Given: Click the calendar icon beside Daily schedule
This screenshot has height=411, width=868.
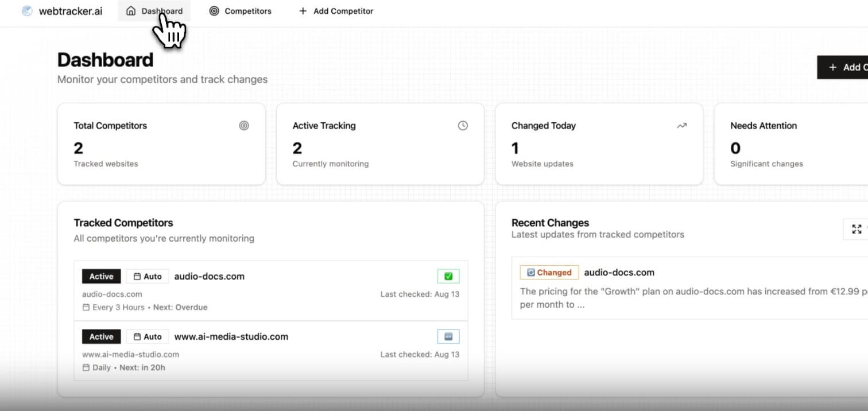Looking at the screenshot, I should pos(86,367).
